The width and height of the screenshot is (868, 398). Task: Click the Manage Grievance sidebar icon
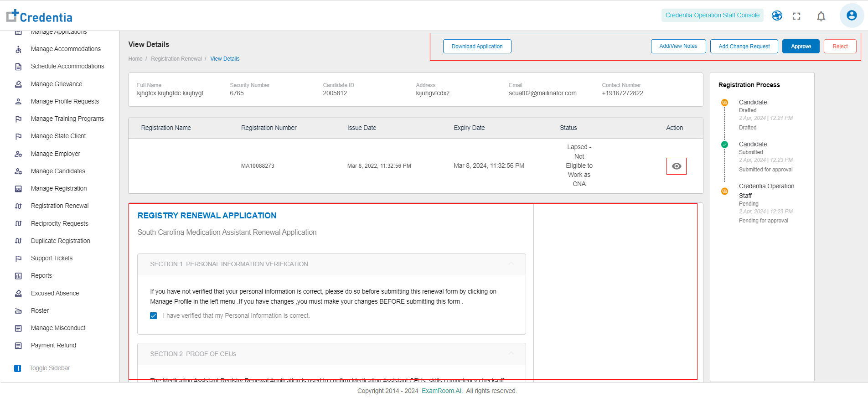[18, 84]
